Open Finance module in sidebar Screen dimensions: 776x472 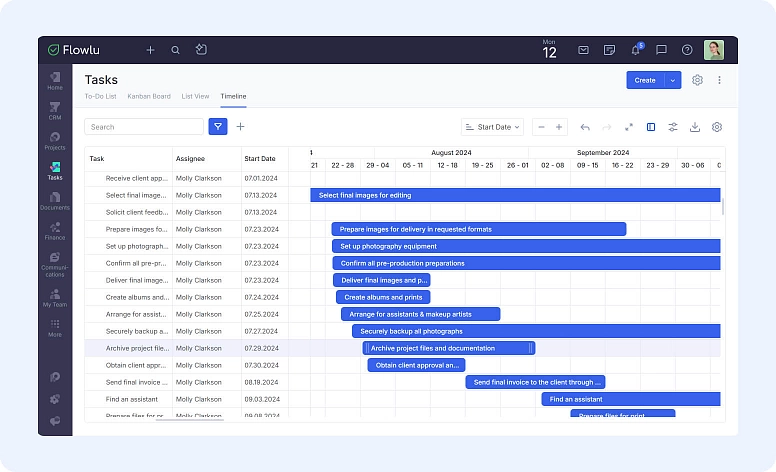tap(55, 231)
